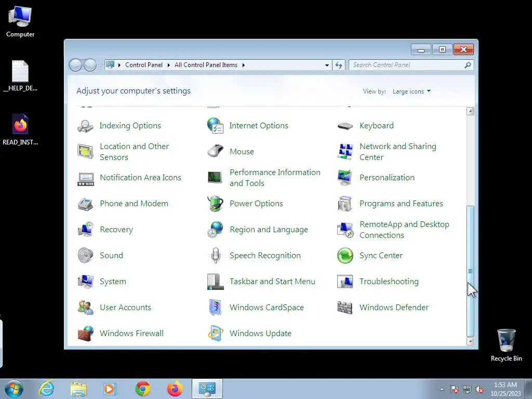532x399 pixels.
Task: Open the Programs and Features icon
Action: (x=345, y=204)
